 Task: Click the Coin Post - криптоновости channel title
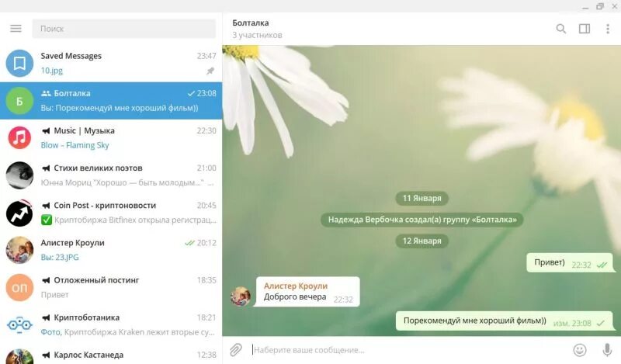pyautogui.click(x=105, y=206)
